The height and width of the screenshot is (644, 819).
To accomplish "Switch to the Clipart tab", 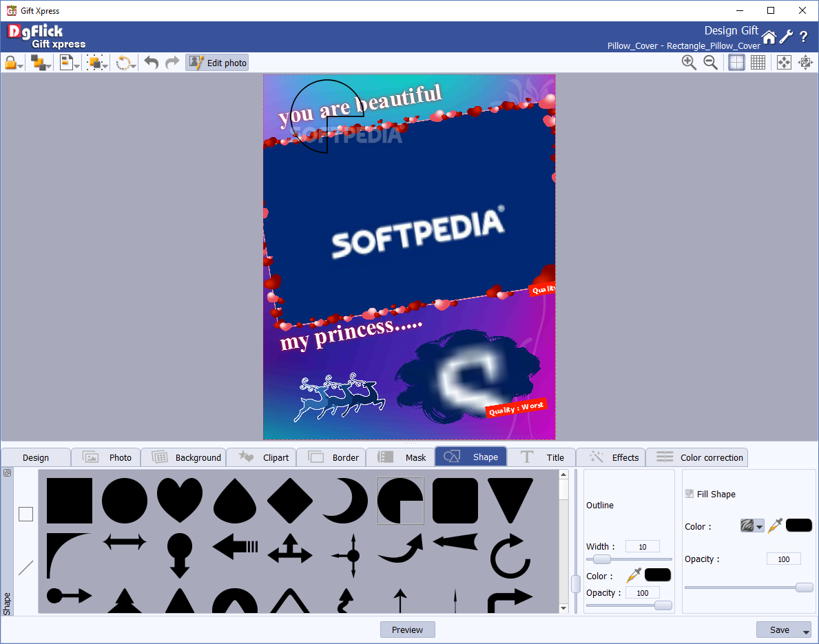I will (x=262, y=457).
